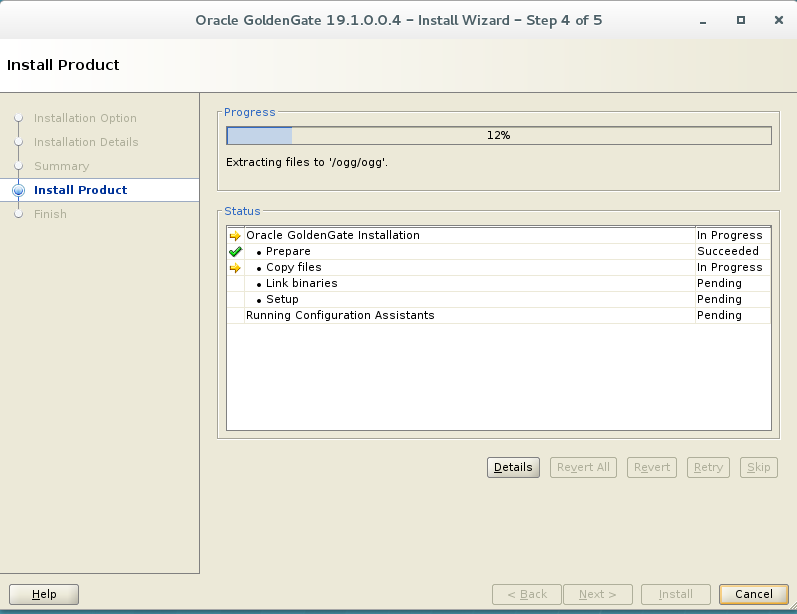The height and width of the screenshot is (614, 797).
Task: Select the Setup status row
Action: 499,299
